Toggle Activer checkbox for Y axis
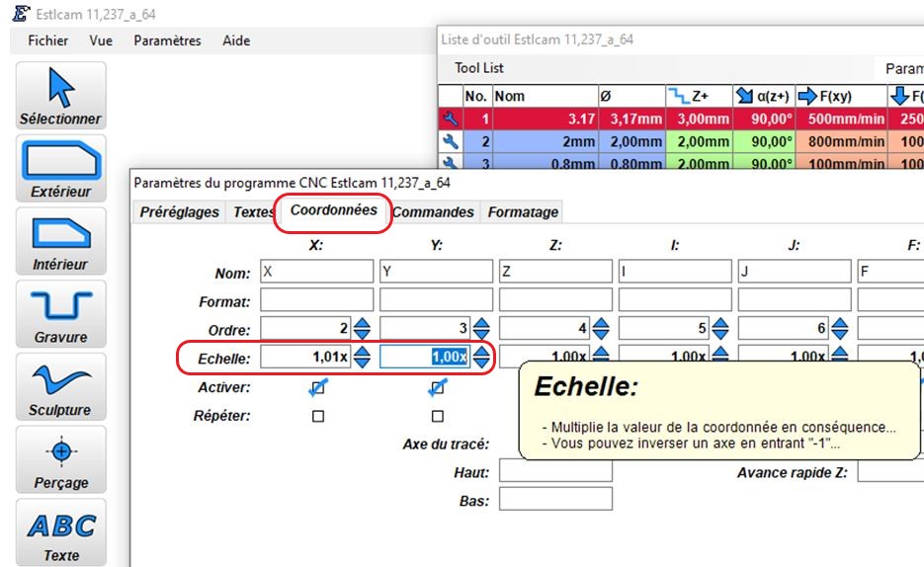This screenshot has width=924, height=567. click(438, 388)
